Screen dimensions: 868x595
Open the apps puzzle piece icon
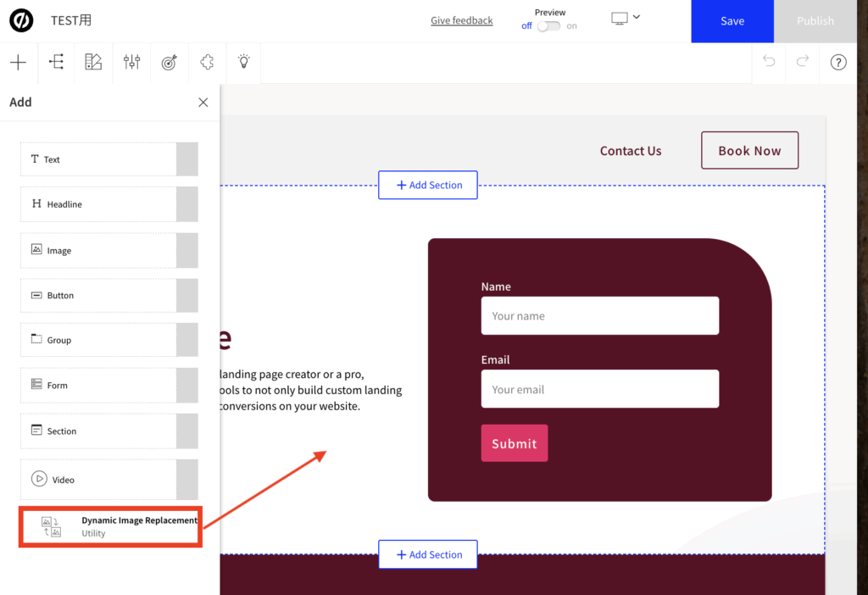(206, 62)
